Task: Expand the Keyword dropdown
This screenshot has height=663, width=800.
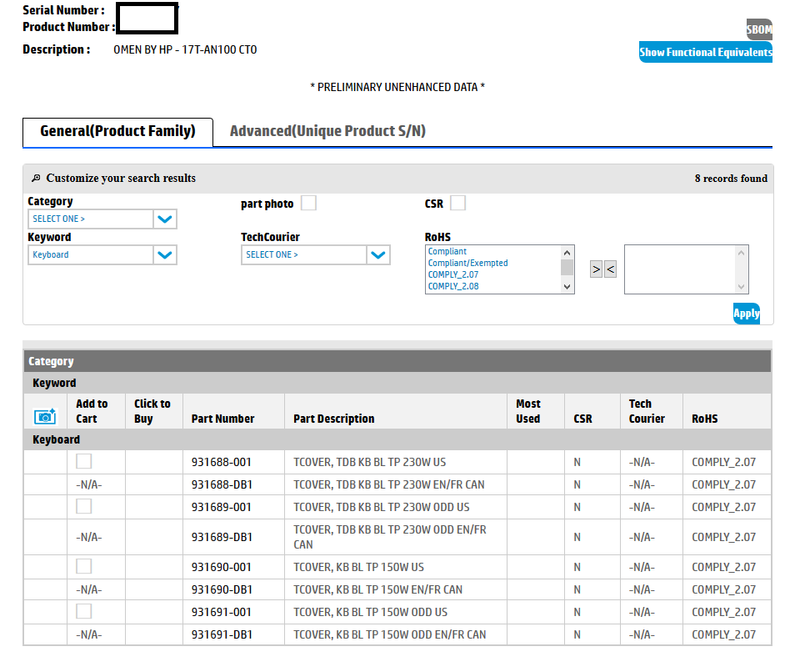Action: (x=102, y=255)
